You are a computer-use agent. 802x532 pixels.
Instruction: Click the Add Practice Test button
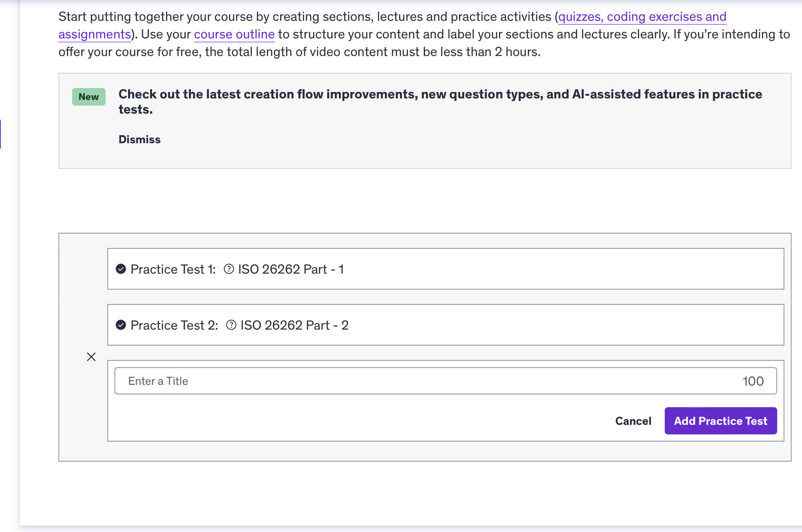pyautogui.click(x=721, y=421)
